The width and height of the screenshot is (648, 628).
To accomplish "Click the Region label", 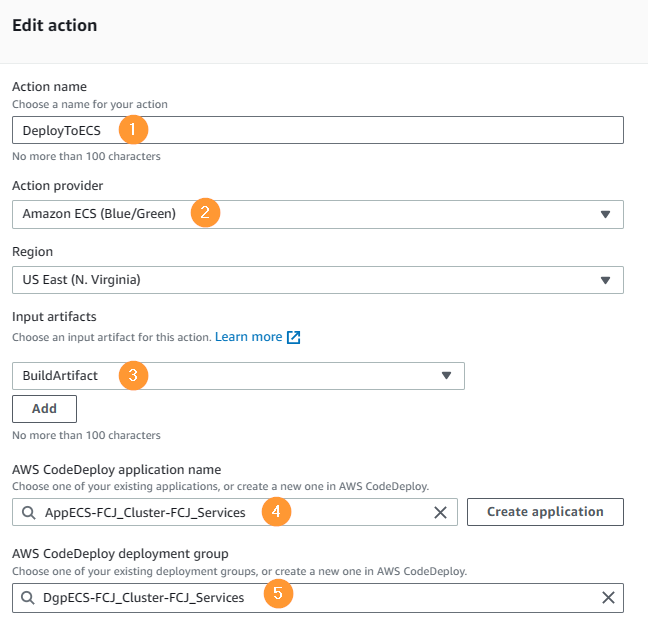I will 32,251.
